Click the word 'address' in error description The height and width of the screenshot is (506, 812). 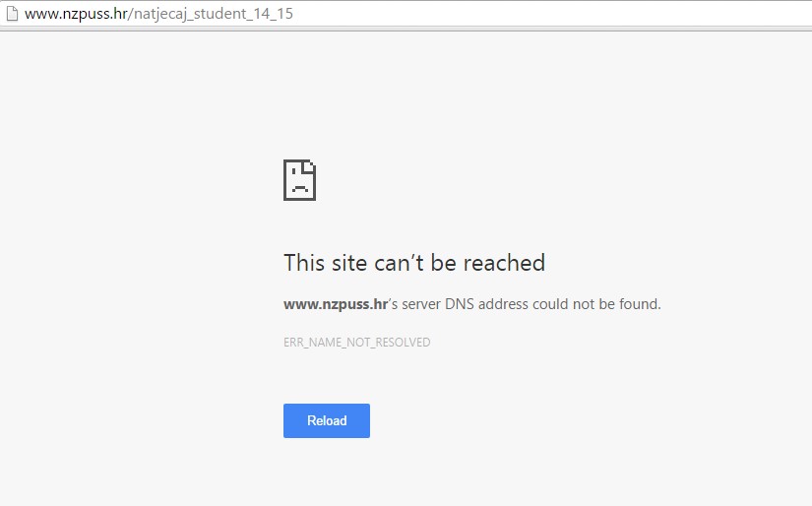pos(503,303)
